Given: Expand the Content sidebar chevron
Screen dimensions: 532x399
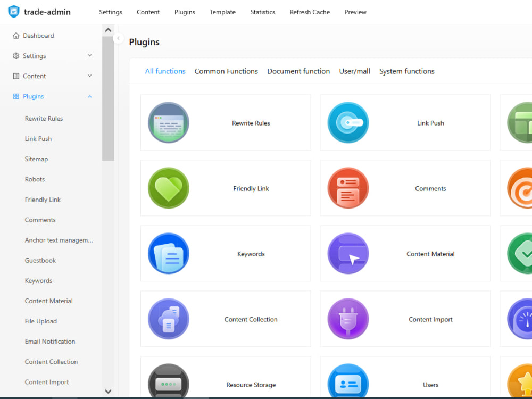Looking at the screenshot, I should click(x=89, y=76).
